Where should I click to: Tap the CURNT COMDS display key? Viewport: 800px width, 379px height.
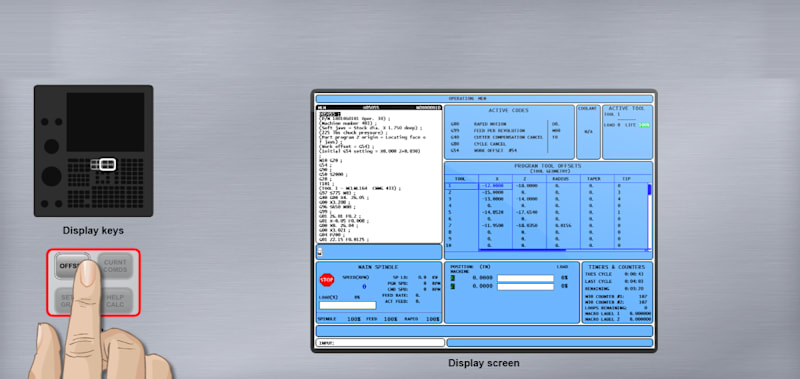click(115, 266)
